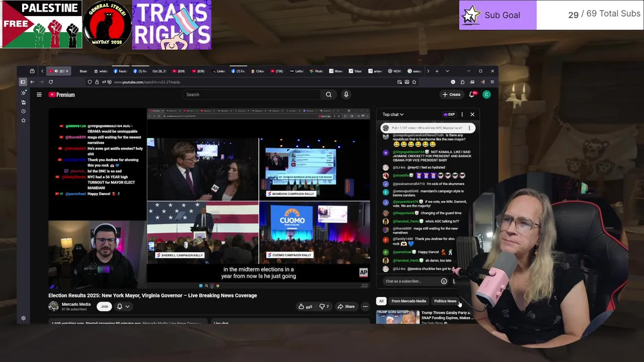Click the 87.5K subscribers text
644x362 pixels.
pos(74,309)
